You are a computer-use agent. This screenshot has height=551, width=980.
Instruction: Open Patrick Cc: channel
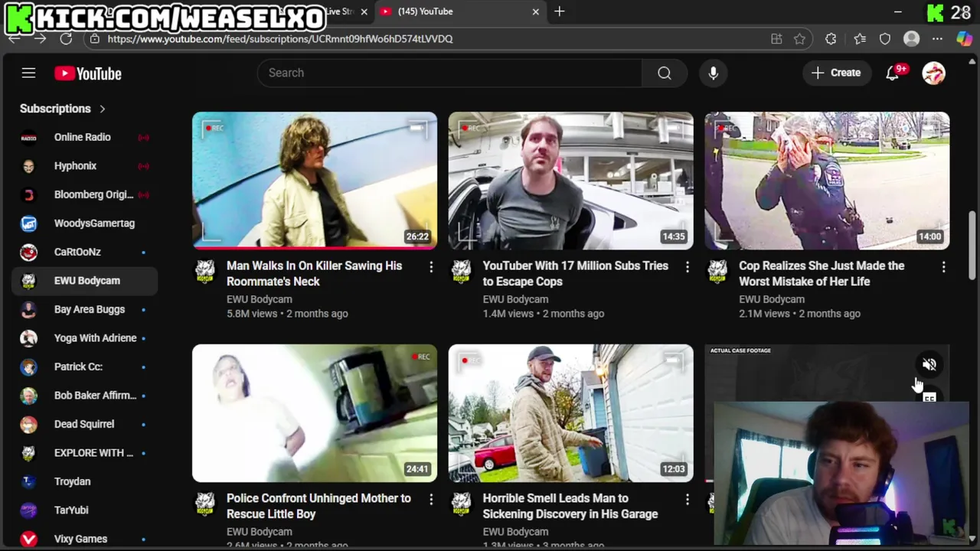pyautogui.click(x=84, y=367)
